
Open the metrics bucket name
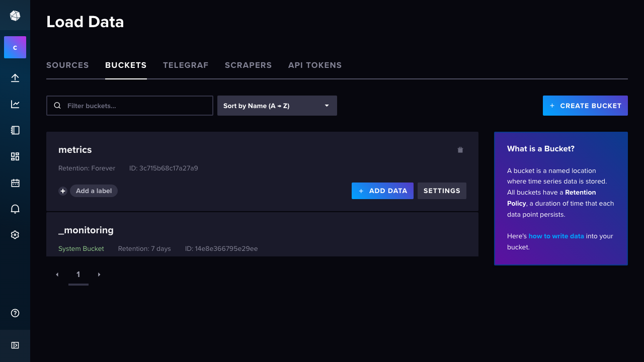pos(75,150)
